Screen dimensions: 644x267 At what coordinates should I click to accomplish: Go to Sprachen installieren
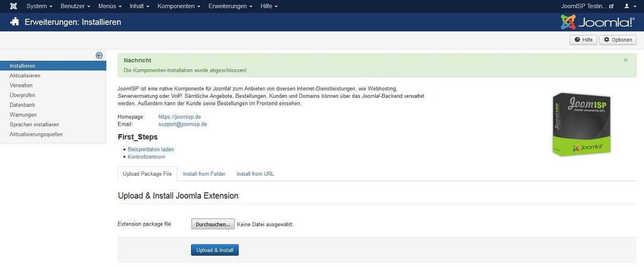34,124
